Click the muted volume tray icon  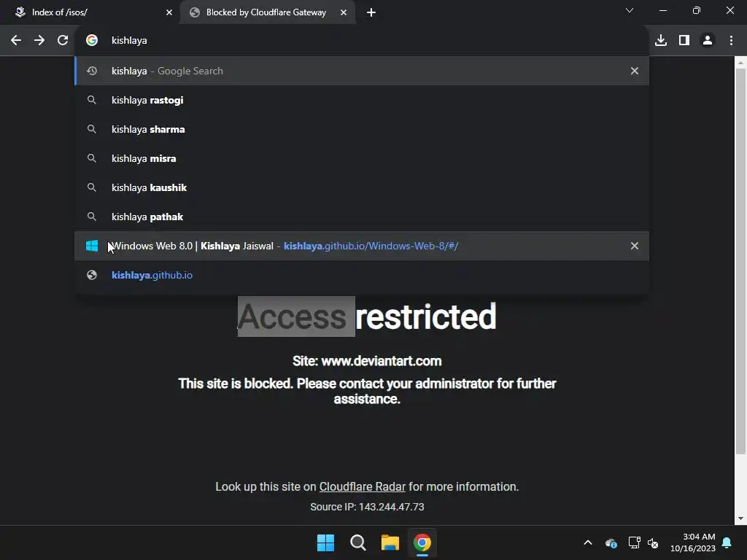[x=653, y=542]
